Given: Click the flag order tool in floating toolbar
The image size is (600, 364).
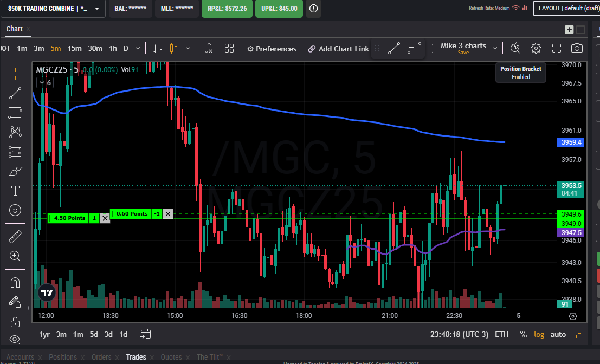Looking at the screenshot, I should [x=411, y=48].
